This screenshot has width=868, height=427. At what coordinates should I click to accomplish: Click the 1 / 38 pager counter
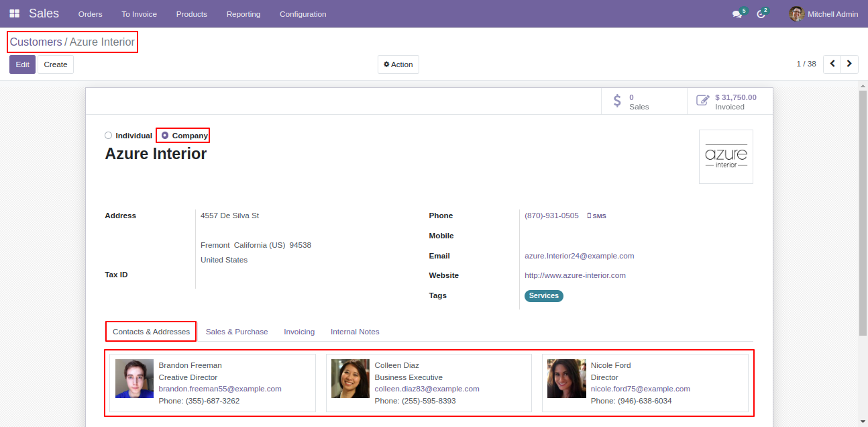click(806, 64)
